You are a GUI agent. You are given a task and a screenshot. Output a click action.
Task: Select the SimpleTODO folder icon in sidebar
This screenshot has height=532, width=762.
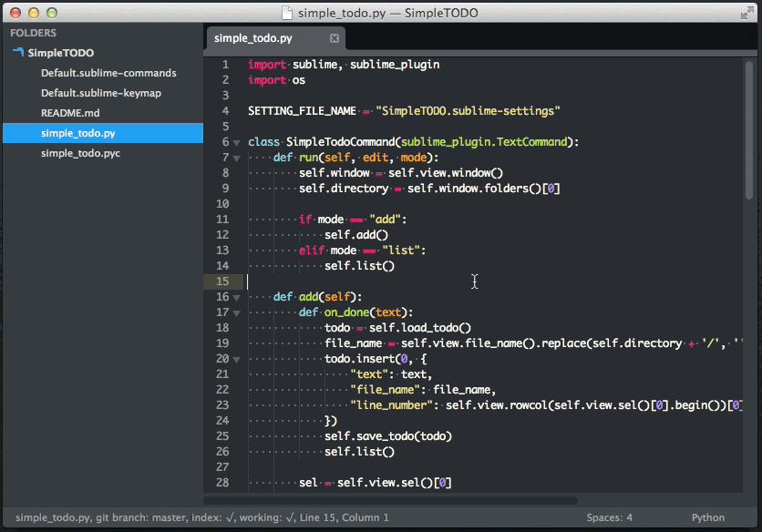point(18,52)
